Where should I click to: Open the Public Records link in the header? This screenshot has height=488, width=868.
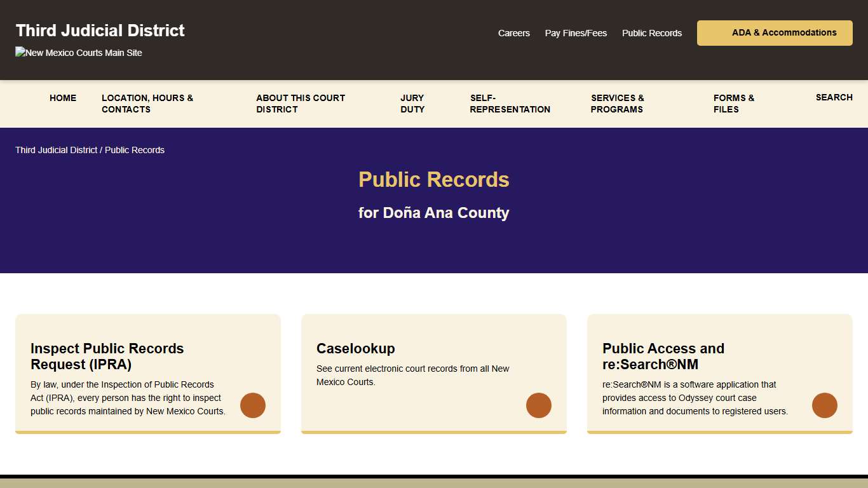coord(651,33)
